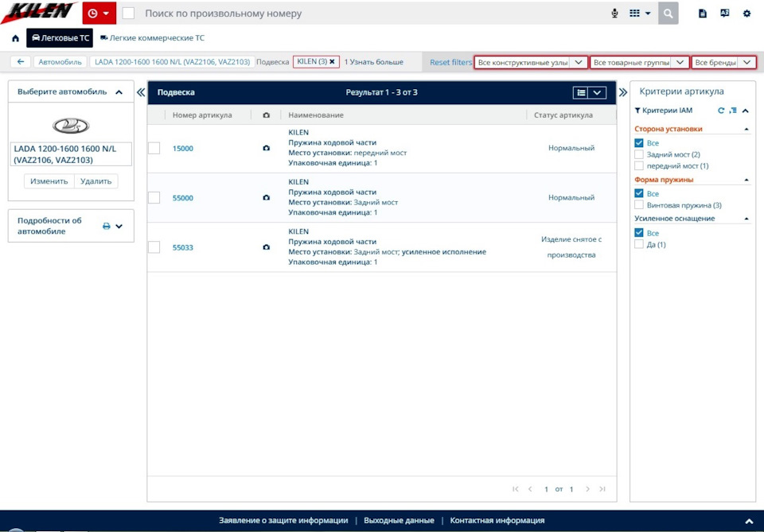Collapse 'Форма пружины' group
This screenshot has width=764, height=532.
746,180
